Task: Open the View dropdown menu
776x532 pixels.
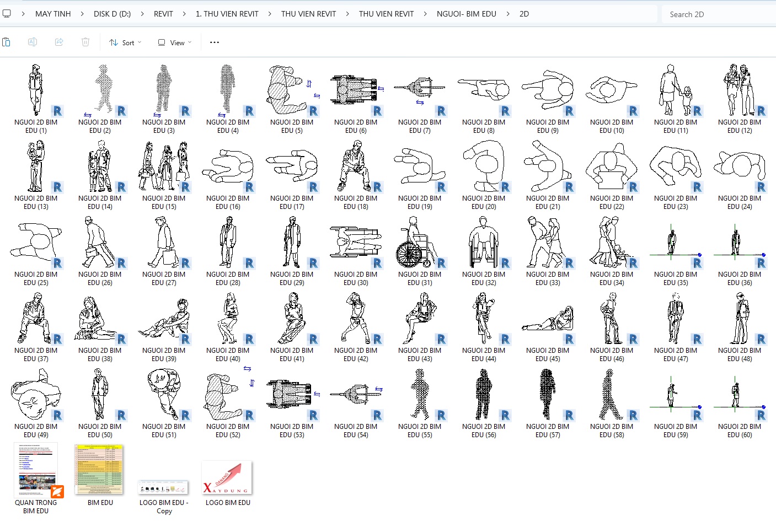Action: click(x=174, y=42)
